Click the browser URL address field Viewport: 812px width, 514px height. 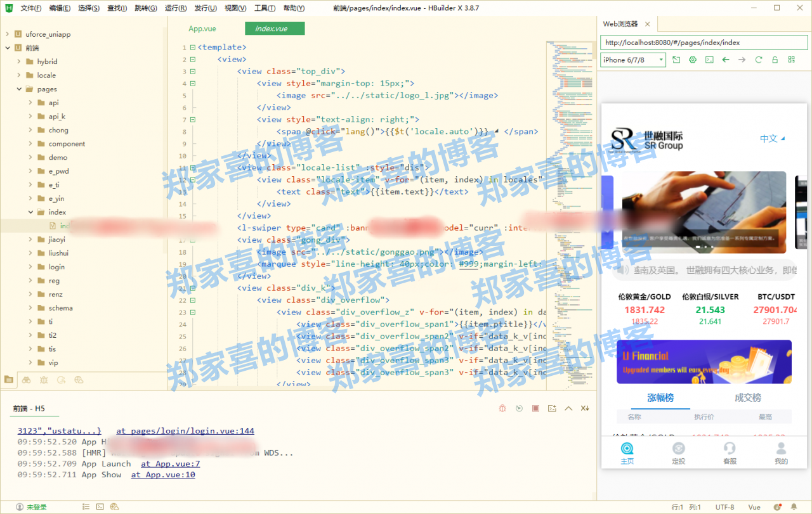(x=703, y=42)
